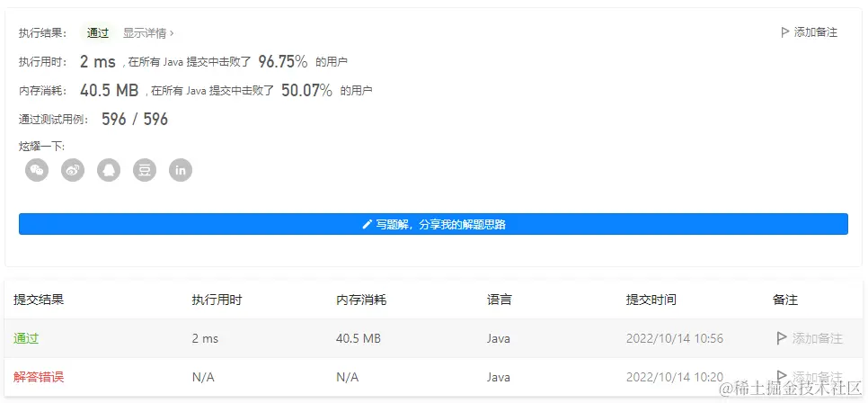
Task: Click the 内存消耗 column header
Action: pyautogui.click(x=361, y=300)
